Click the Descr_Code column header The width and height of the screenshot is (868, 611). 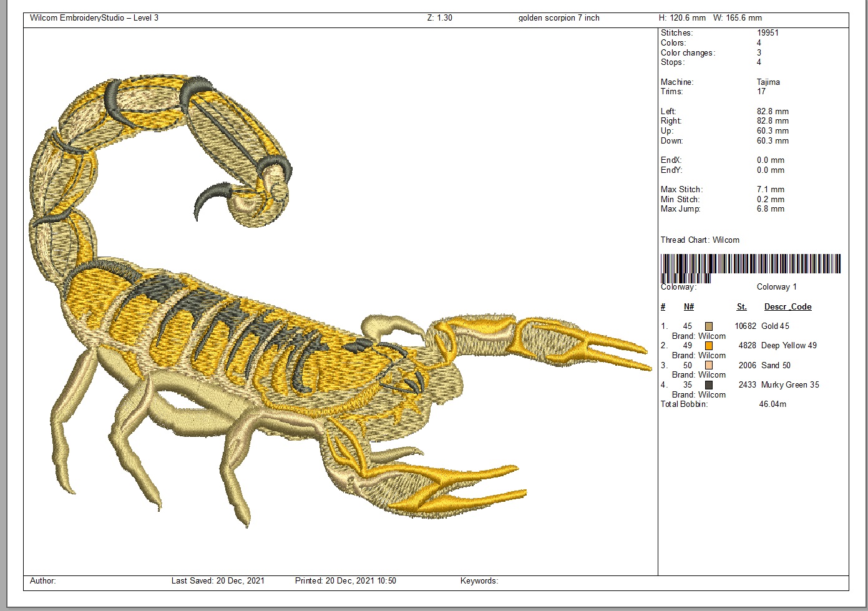(788, 307)
